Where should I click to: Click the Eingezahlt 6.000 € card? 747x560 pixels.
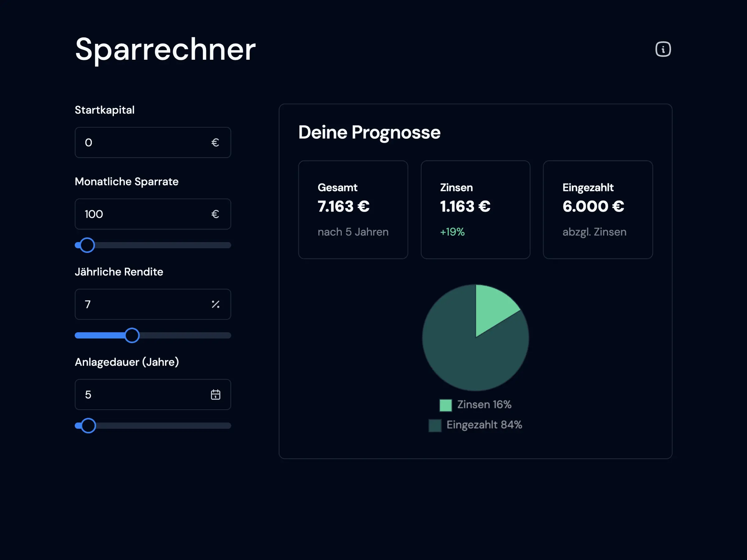pyautogui.click(x=598, y=210)
